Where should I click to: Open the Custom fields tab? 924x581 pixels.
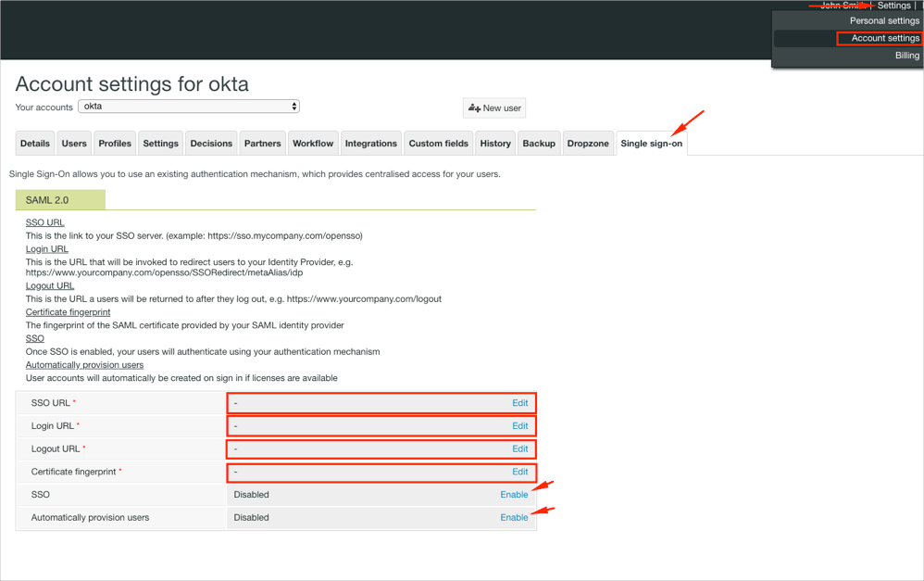pyautogui.click(x=438, y=144)
